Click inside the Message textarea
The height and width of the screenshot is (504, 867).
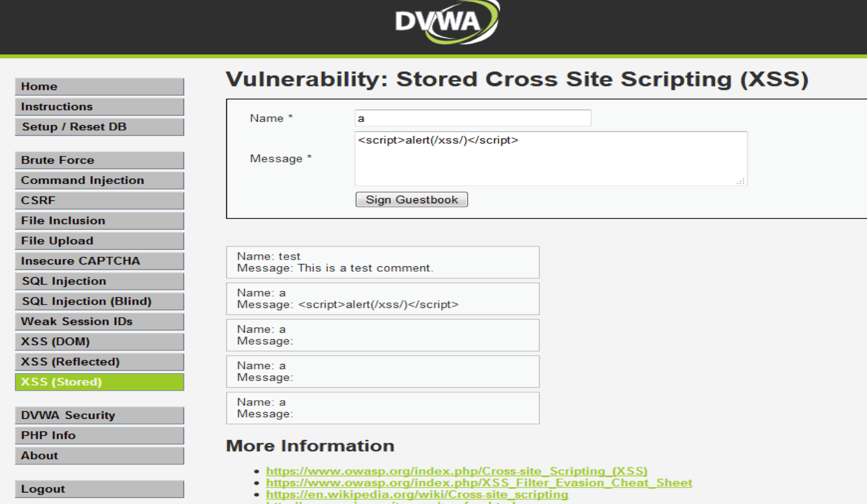coord(551,158)
